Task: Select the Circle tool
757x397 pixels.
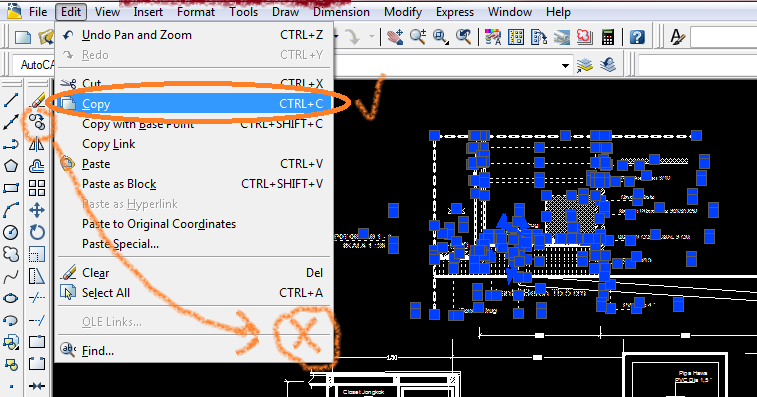Action: [x=11, y=232]
